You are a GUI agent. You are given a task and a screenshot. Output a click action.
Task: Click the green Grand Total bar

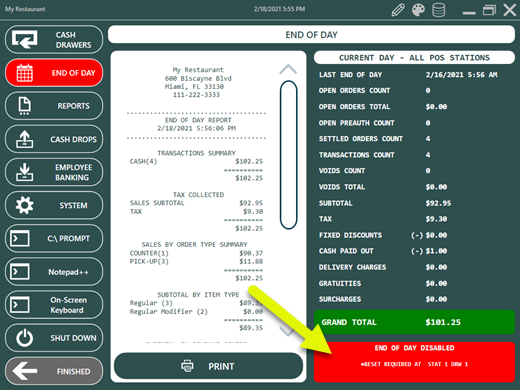(x=414, y=322)
